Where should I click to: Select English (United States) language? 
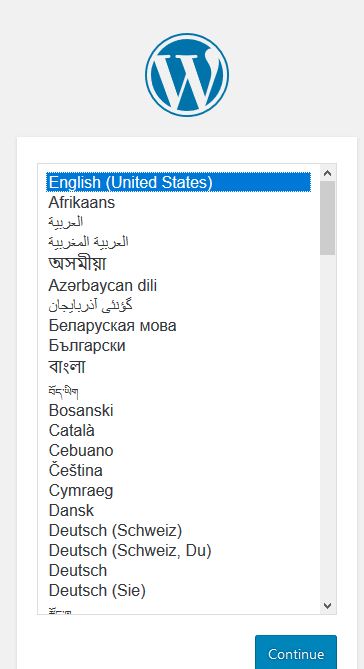tap(178, 182)
